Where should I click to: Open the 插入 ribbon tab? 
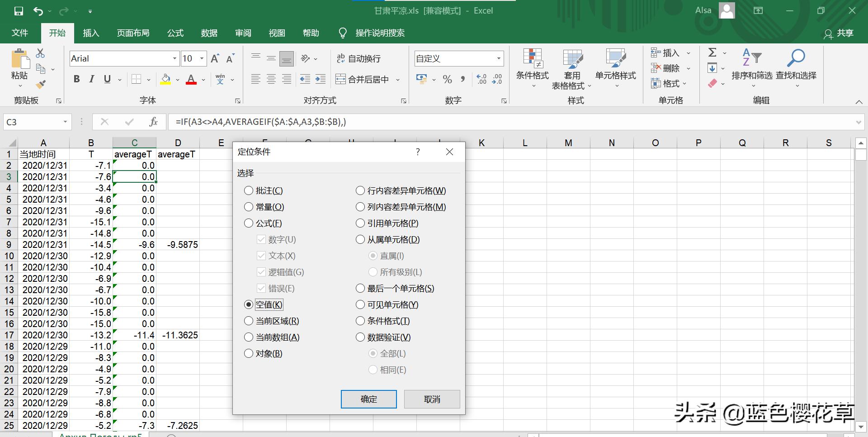pos(90,33)
